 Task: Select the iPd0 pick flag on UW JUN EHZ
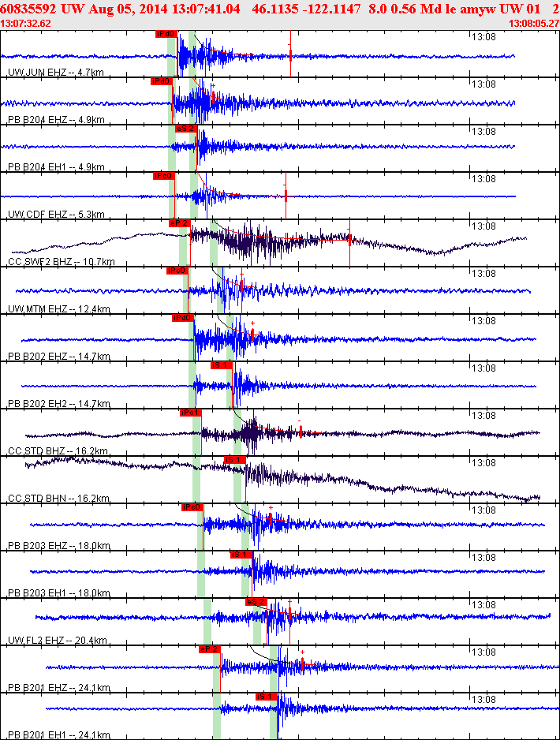[x=166, y=34]
